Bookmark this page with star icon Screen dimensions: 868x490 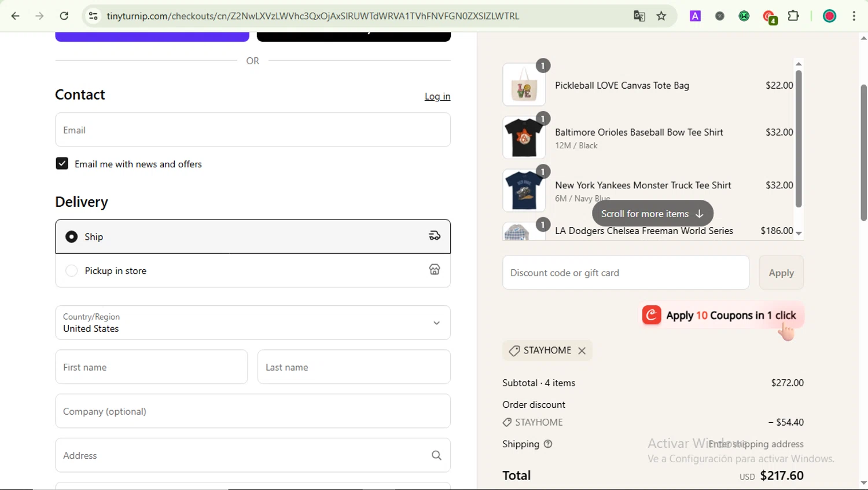click(x=661, y=16)
